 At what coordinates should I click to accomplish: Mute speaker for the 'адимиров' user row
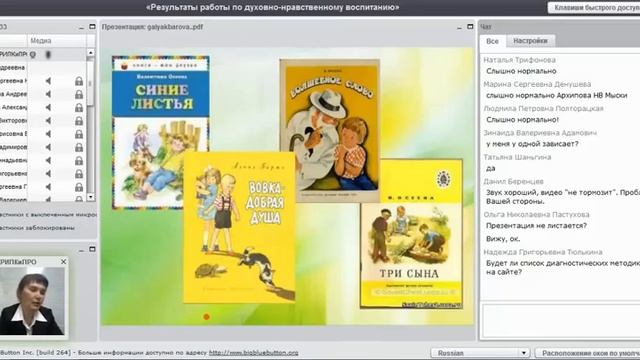point(48,147)
